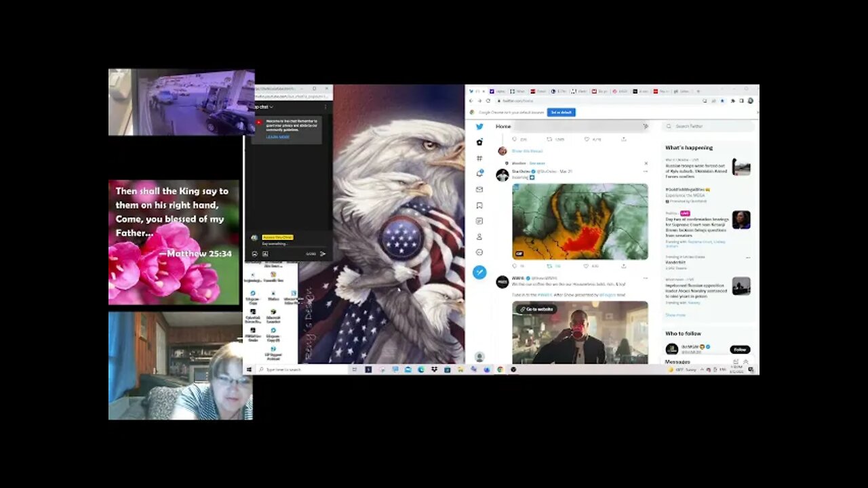Image resolution: width=868 pixels, height=488 pixels.
Task: Open emoji picker in YouTube chat
Action: [255, 254]
